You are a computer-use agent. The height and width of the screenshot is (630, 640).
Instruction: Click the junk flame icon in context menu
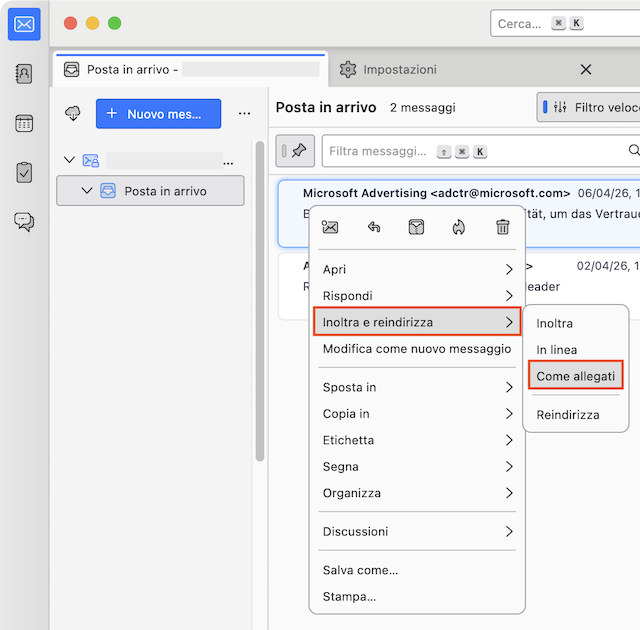click(459, 227)
